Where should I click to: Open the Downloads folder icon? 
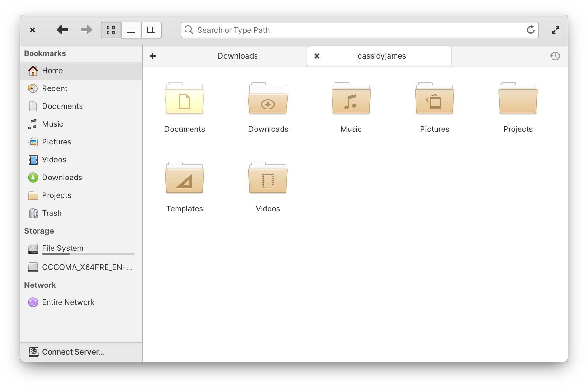pos(268,99)
